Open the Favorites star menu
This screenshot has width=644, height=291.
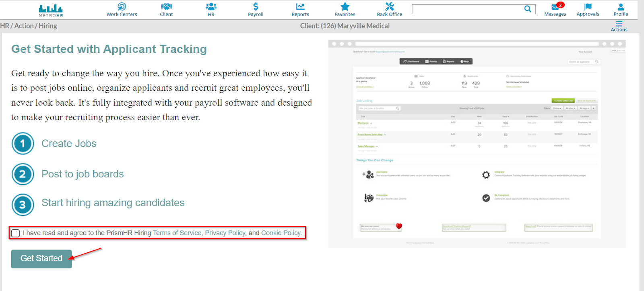[x=345, y=10]
